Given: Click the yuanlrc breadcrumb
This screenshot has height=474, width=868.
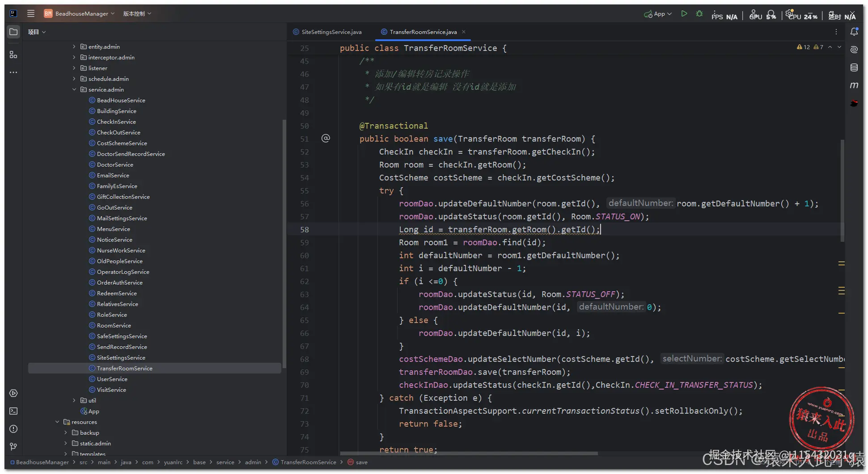Looking at the screenshot, I should (173, 462).
